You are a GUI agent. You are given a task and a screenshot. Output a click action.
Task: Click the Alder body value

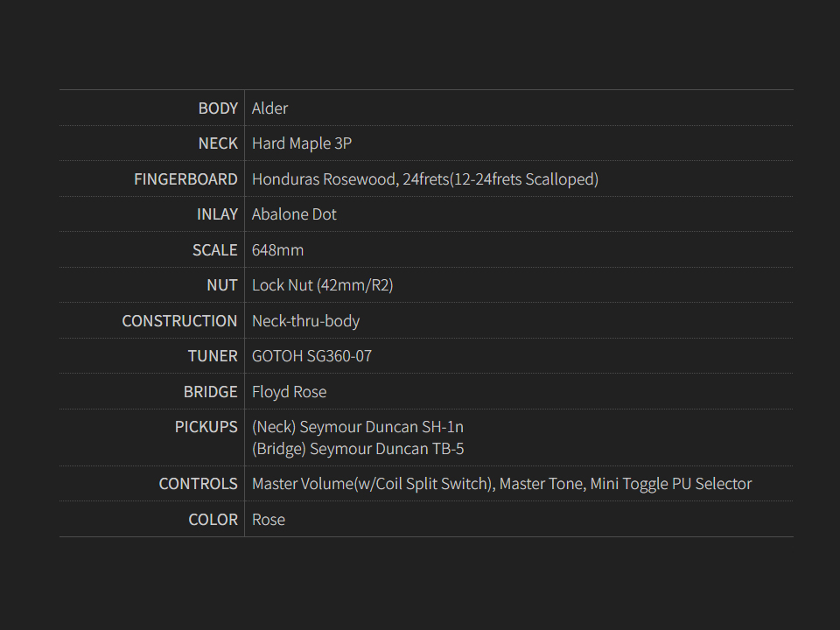pos(269,108)
